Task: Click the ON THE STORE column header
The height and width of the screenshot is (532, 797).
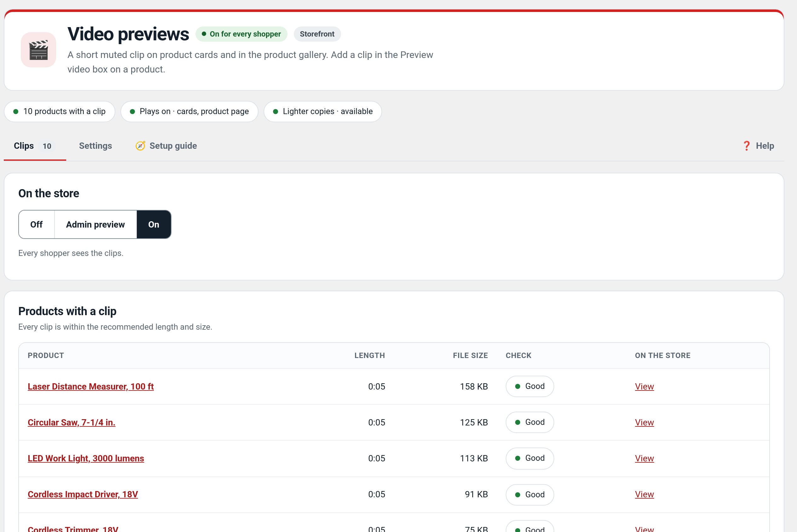Action: (x=663, y=356)
